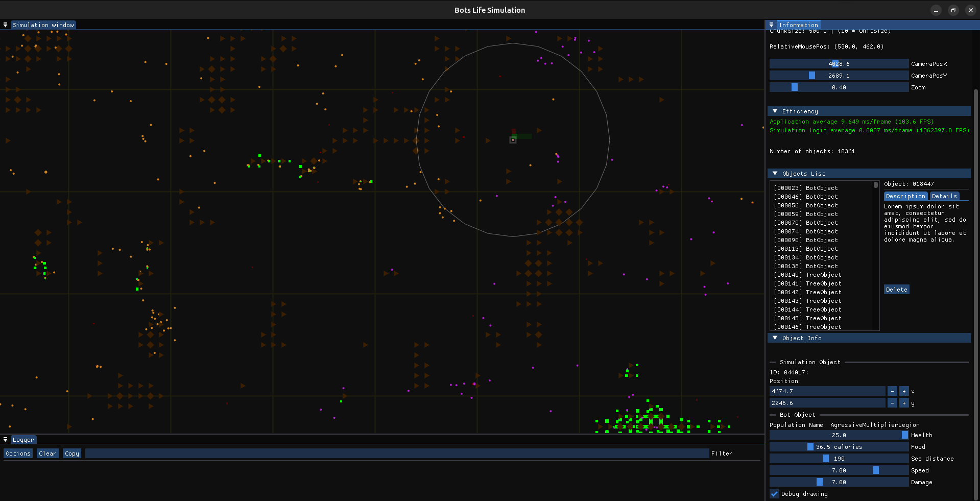Switch to the Details tab
Viewport: 980px width, 501px height.
(944, 196)
